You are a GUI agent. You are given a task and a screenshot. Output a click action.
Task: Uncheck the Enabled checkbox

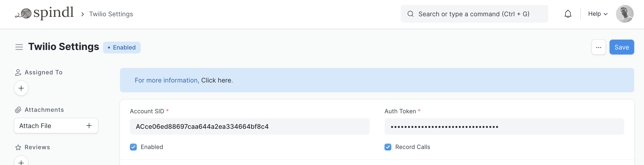(x=133, y=147)
